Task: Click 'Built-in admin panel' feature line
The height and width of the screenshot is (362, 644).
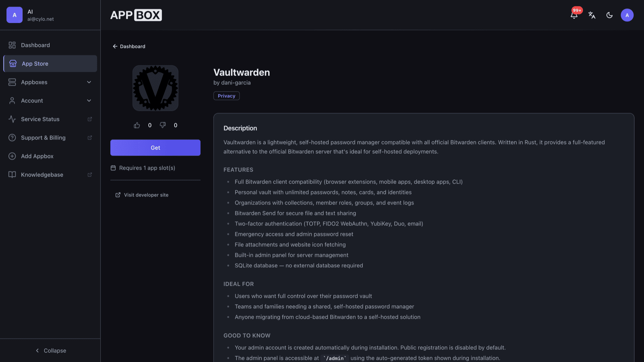Action: coord(291,255)
